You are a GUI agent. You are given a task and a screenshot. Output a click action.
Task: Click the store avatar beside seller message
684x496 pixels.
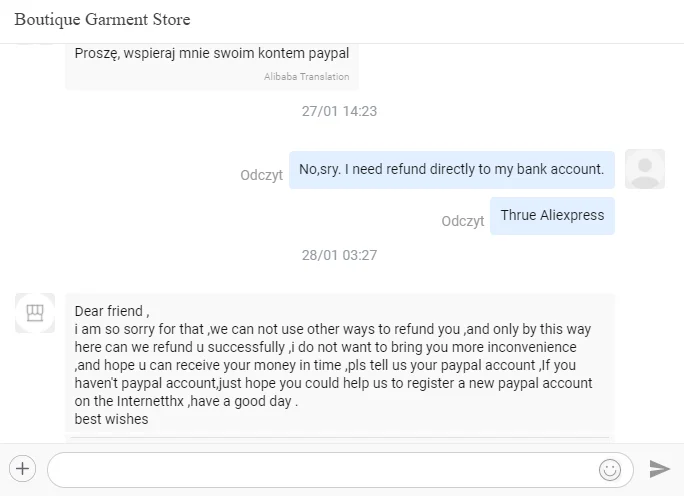coord(35,313)
